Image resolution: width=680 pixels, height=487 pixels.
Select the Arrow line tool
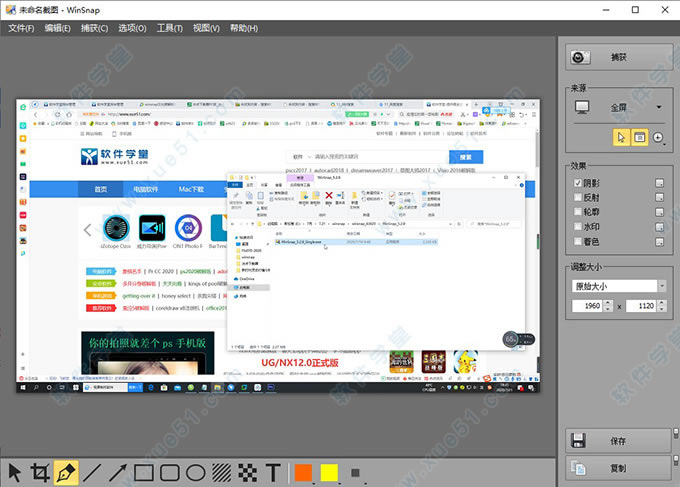(118, 473)
